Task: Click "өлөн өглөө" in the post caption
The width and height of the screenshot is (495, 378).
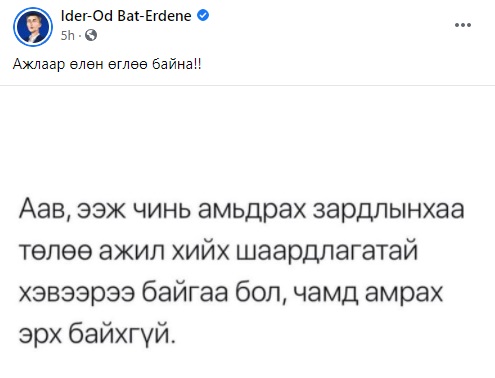Action: 108,64
